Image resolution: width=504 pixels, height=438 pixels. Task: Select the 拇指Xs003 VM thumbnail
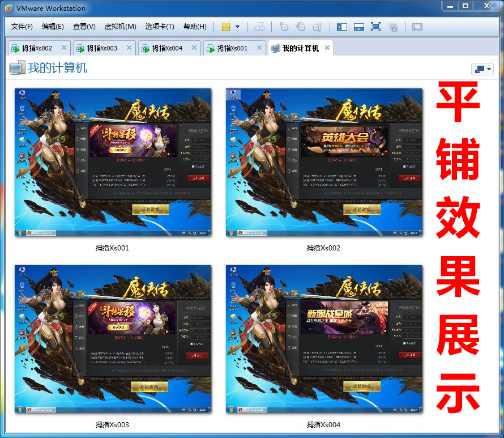tap(113, 339)
